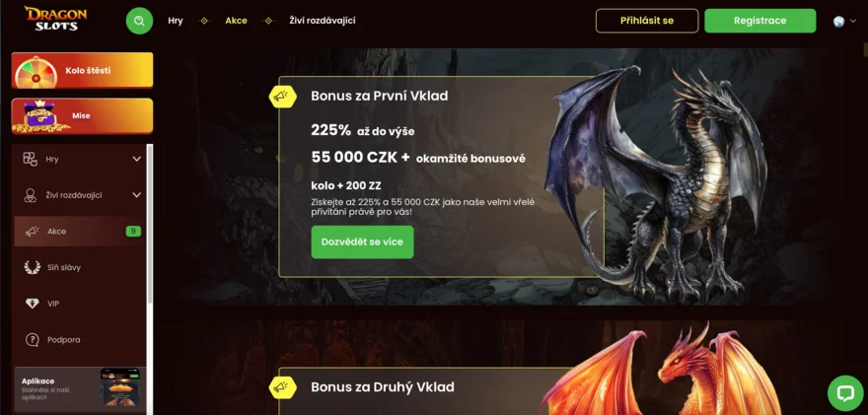Expand the Živí rozdávající sidebar chevron
Screen dimensions: 868x415
137,195
